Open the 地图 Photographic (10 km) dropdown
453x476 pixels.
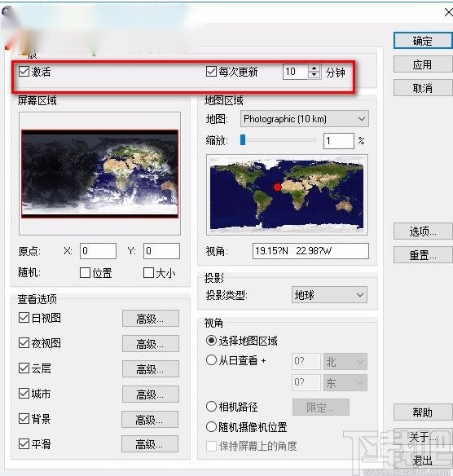(305, 119)
